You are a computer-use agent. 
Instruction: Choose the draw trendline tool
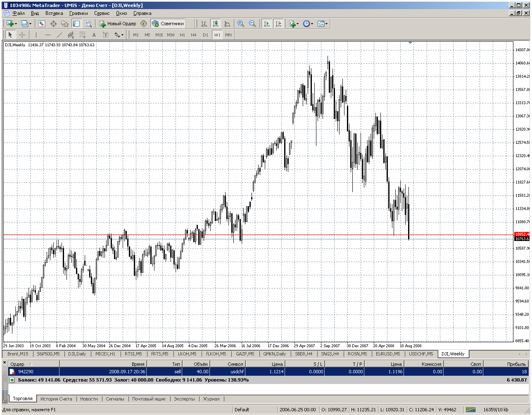[x=59, y=35]
